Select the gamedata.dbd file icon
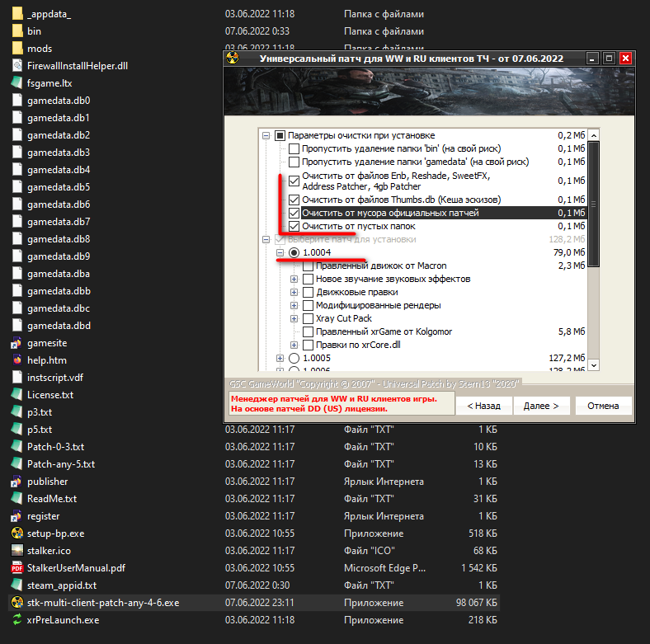 17,326
